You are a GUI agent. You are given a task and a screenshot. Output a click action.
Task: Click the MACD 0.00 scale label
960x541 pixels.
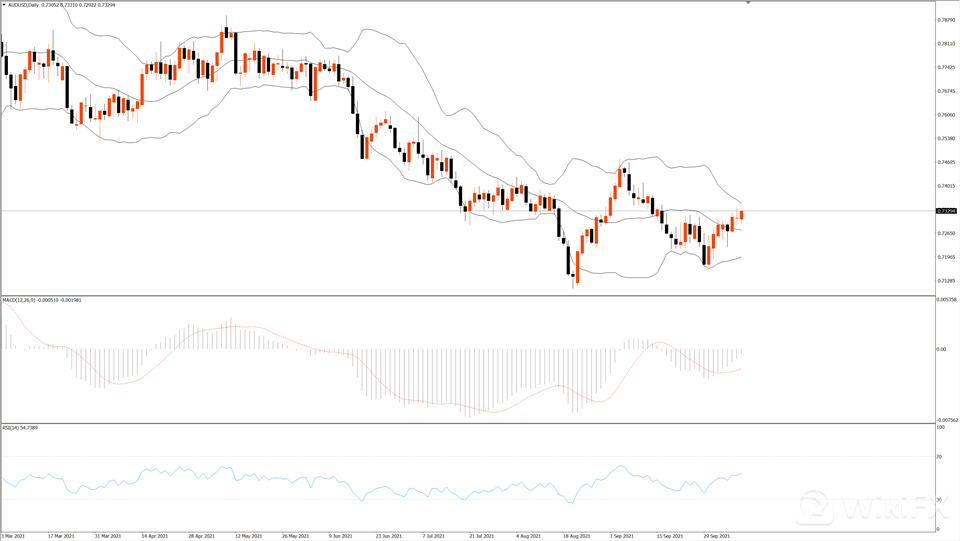941,349
